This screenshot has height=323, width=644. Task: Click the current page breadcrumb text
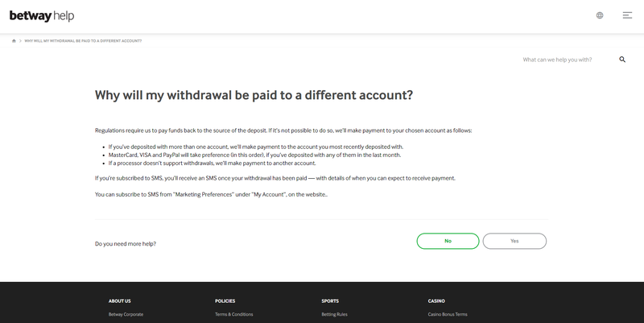83,41
